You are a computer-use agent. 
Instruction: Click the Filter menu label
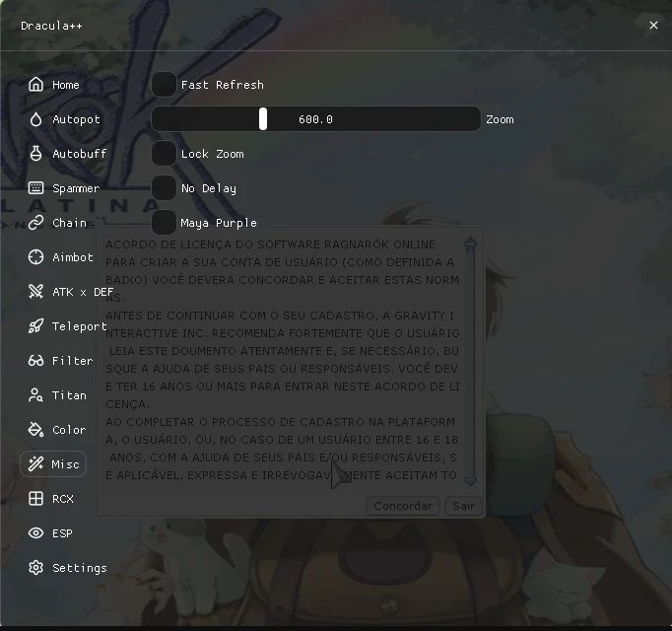click(73, 361)
